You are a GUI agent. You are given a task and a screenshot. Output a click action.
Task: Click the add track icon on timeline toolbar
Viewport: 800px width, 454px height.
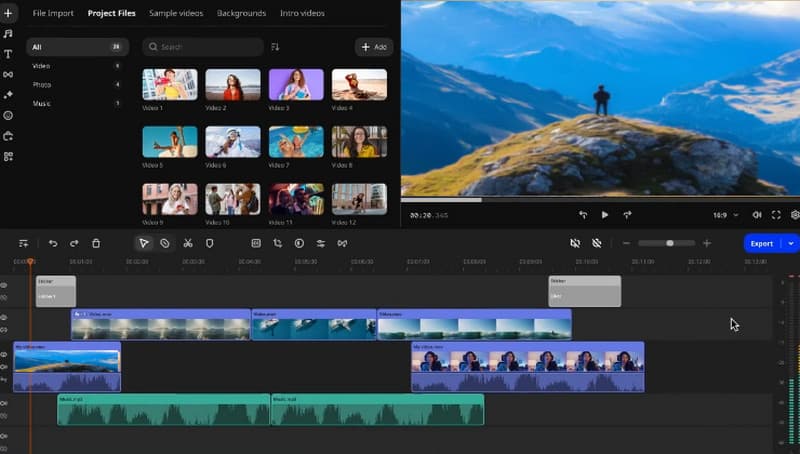click(23, 243)
